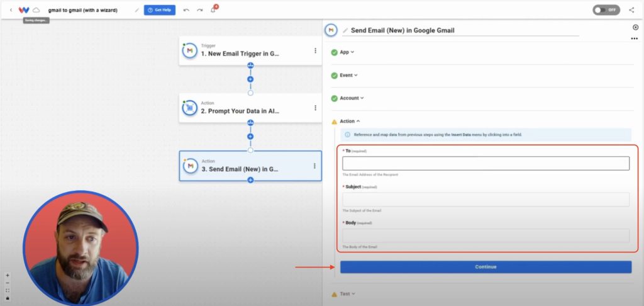Open options menu for Send Email step
The image size is (644, 306).
pos(314,166)
